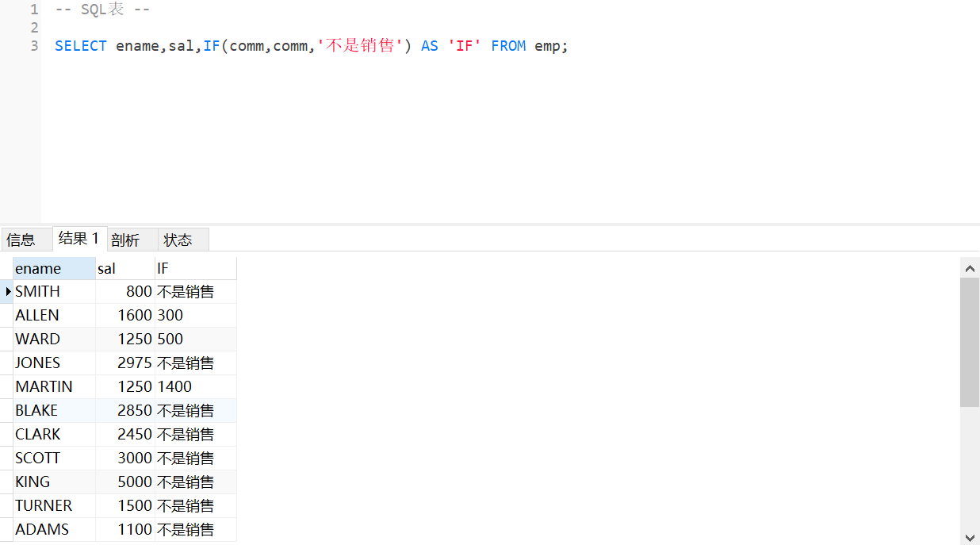Click the salary value 2975
The image size is (980, 545).
click(x=125, y=363)
